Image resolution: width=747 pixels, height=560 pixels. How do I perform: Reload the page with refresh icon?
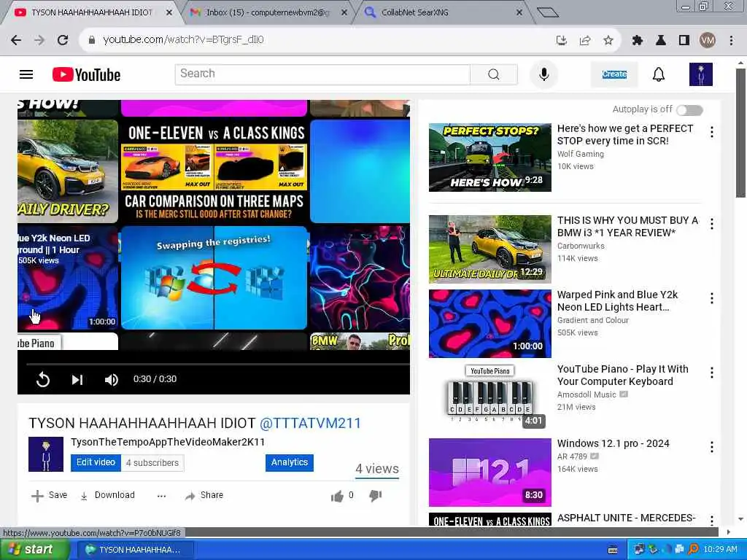pos(63,40)
